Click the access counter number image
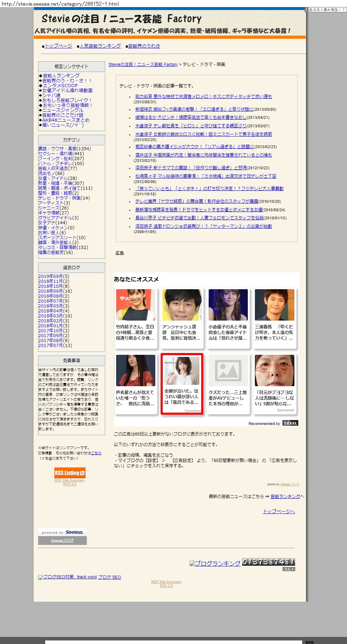 pyautogui.click(x=269, y=562)
